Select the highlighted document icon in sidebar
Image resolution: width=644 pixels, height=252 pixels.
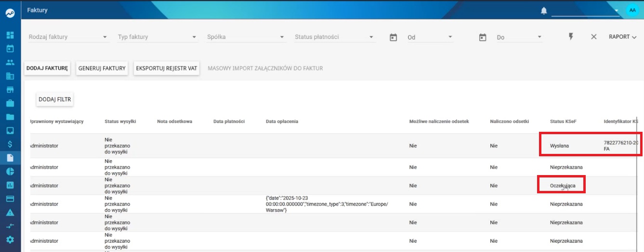pos(10,158)
